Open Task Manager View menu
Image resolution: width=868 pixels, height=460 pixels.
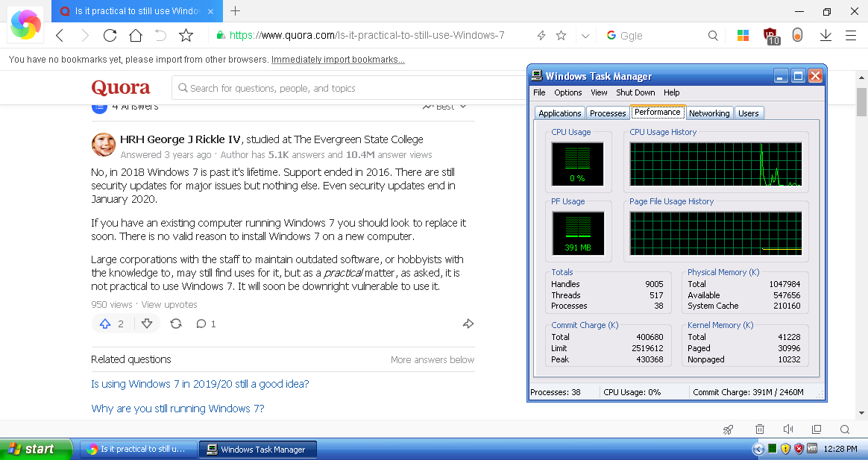coord(599,92)
